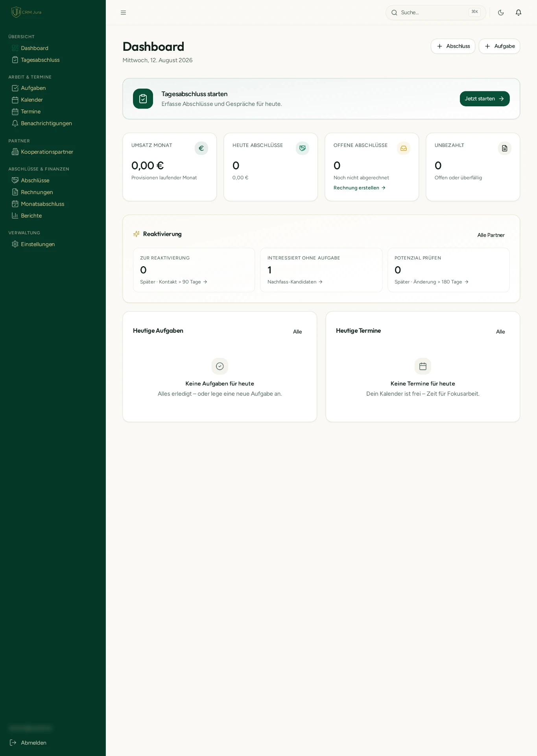Click the ⌘K shortcut badge
Screen dimensions: 537x756
474,12
